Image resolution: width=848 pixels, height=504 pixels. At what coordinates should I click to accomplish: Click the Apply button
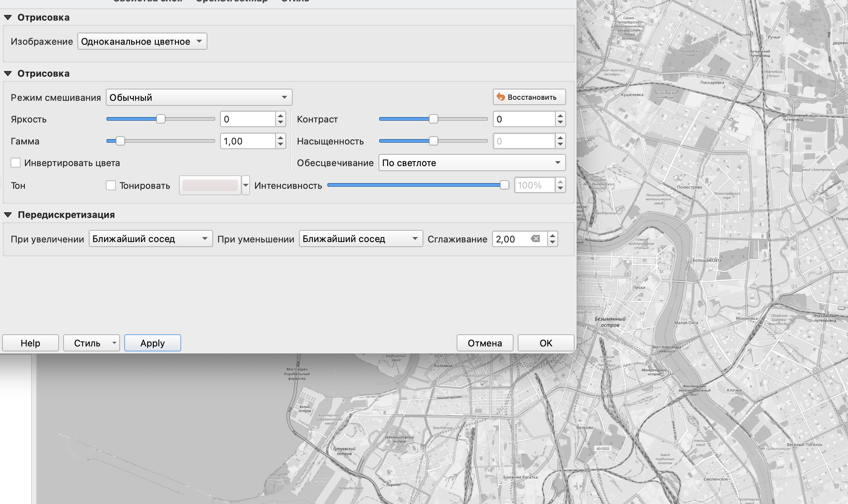pyautogui.click(x=152, y=343)
